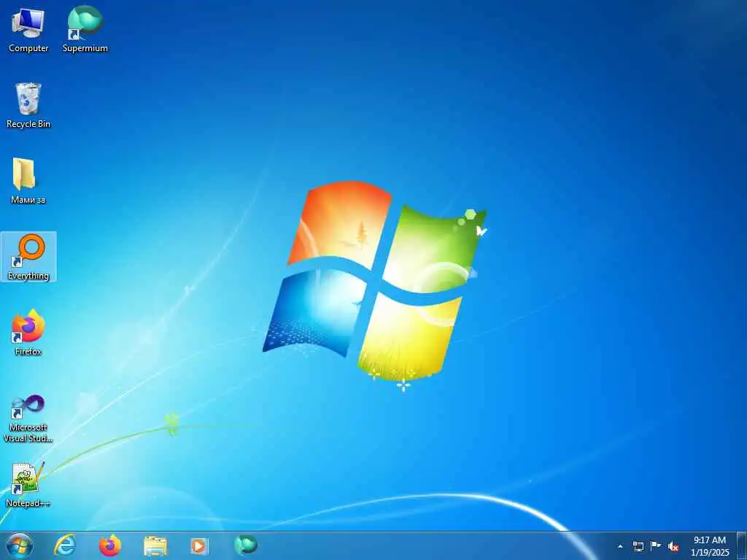The image size is (747, 560).
Task: Select the Мами за folder
Action: point(28,181)
